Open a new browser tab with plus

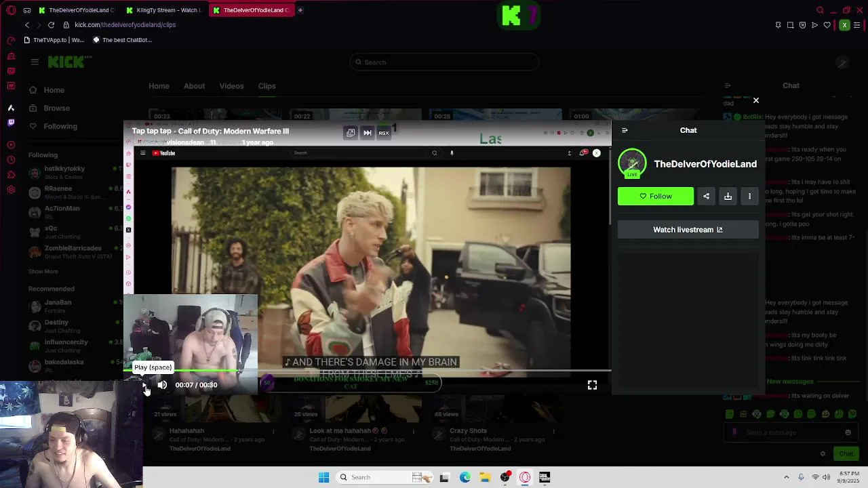(300, 10)
